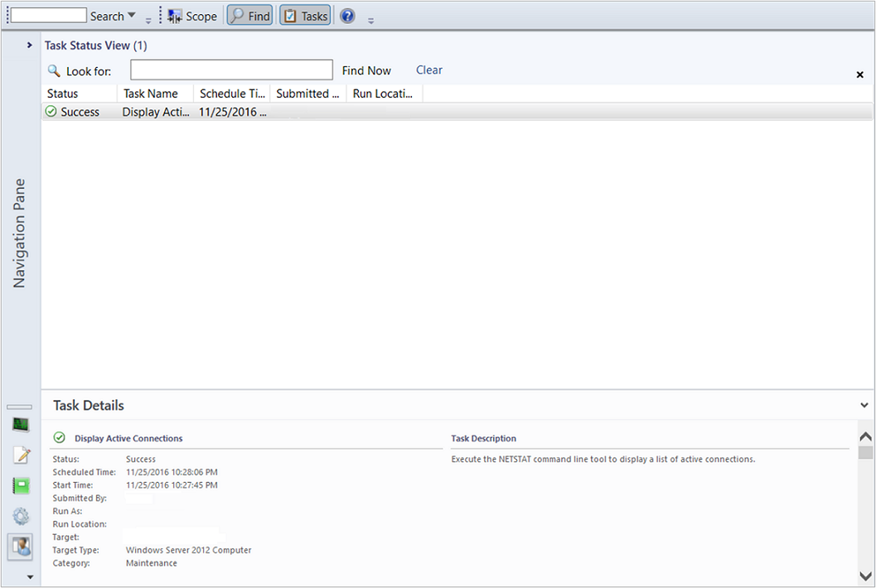Click Windows Server 2012 Computer value
This screenshot has width=876, height=588.
coord(188,550)
